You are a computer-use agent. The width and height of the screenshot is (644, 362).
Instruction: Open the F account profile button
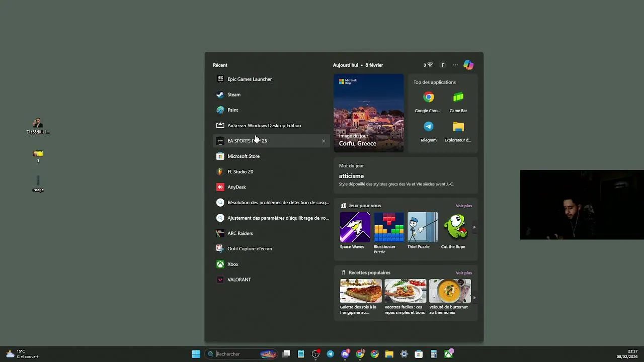pyautogui.click(x=443, y=65)
